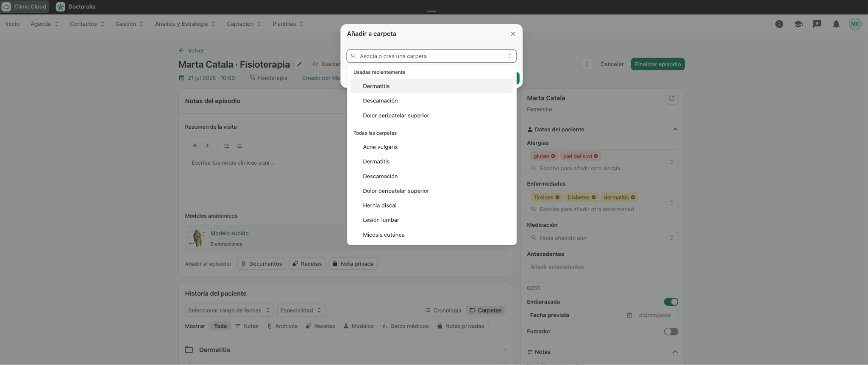Screen dimensions: 868x365
Task: Open Análisis y Estrategia menu
Action: point(185,24)
